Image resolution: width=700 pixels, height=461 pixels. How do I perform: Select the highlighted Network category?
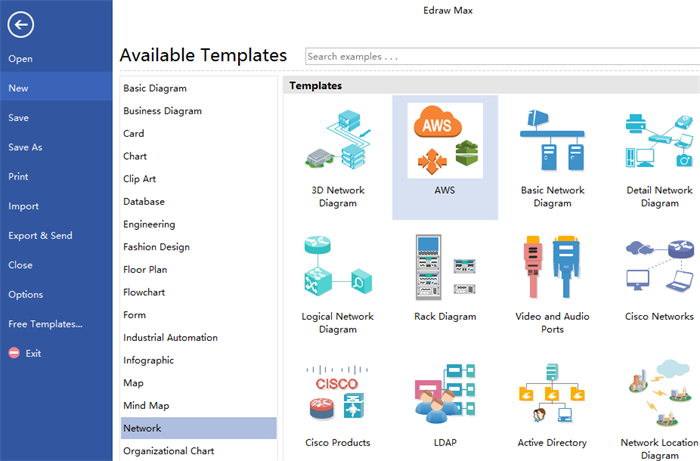199,428
